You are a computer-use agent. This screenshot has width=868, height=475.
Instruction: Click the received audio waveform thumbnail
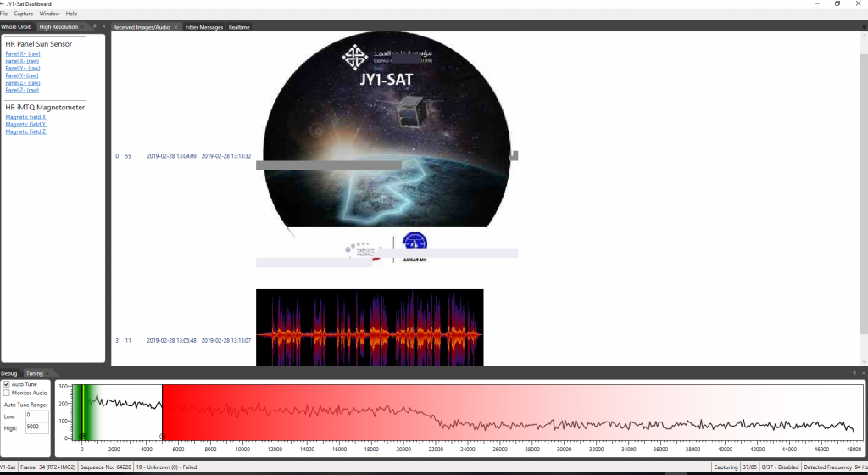tap(370, 327)
